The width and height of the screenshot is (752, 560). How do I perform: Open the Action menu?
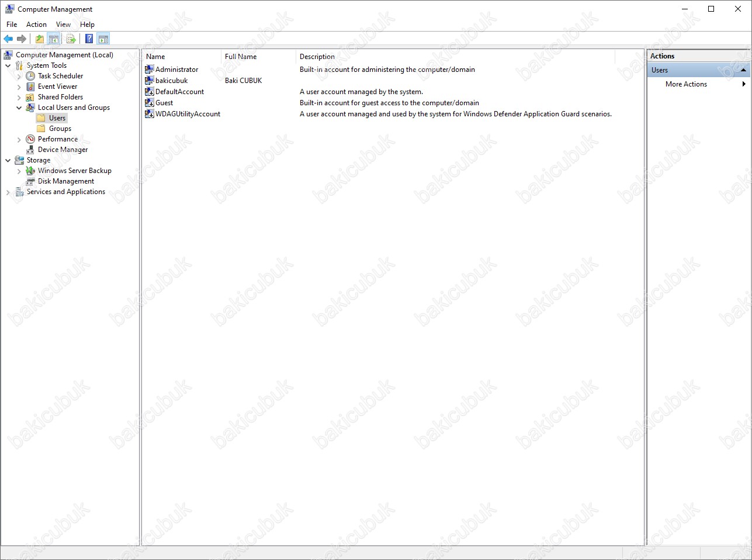click(x=36, y=25)
